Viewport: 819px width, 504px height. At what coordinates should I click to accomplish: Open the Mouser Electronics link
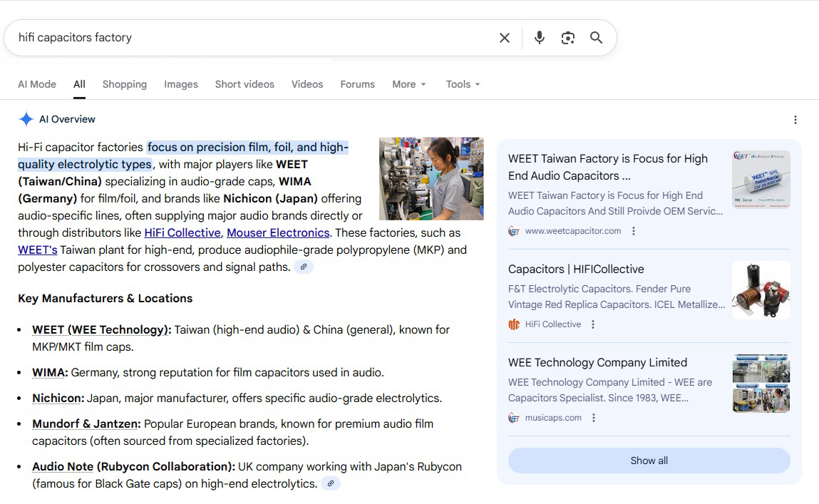pos(278,232)
